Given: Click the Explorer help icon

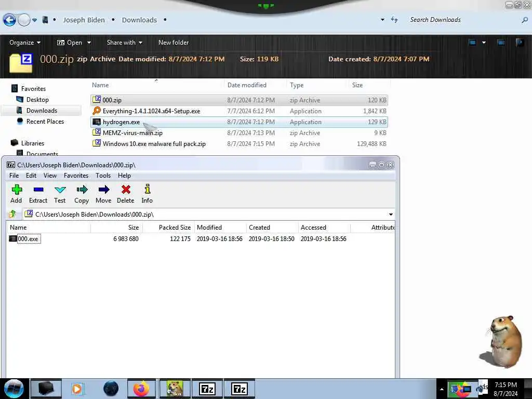Looking at the screenshot, I should click(520, 43).
